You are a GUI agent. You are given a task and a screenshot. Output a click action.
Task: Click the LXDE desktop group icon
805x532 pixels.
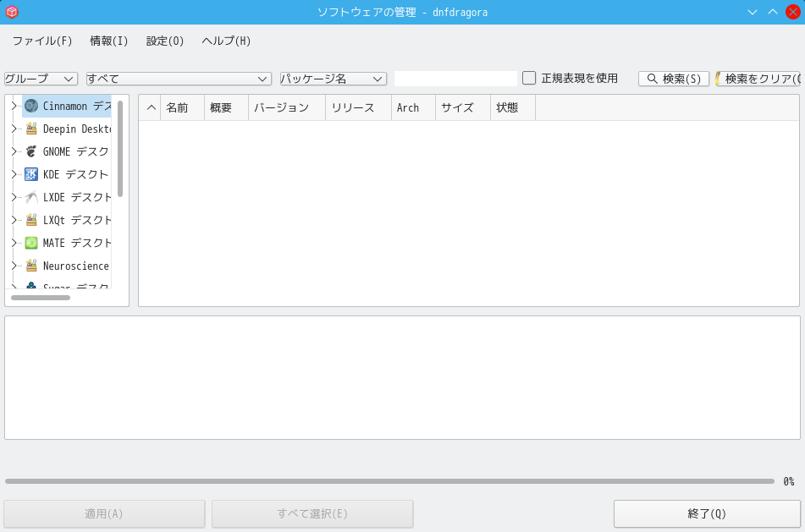coord(31,197)
